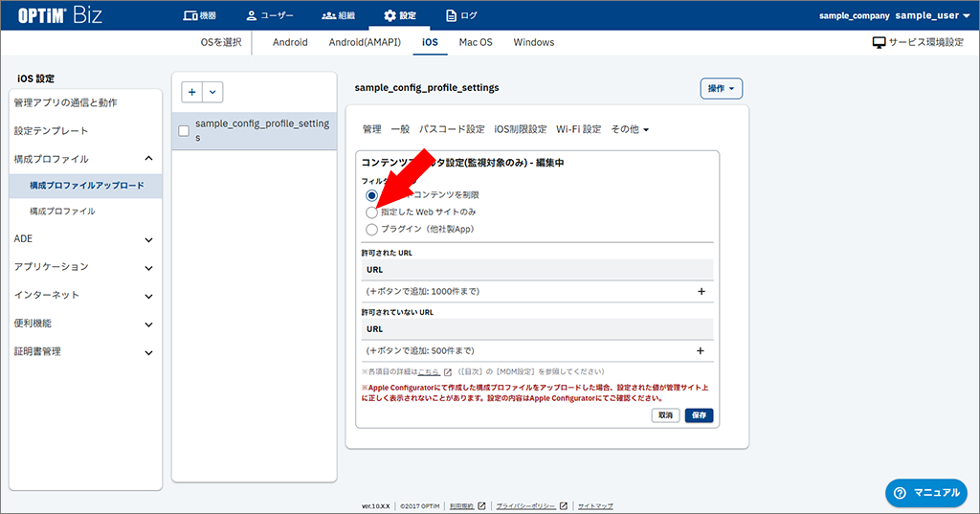The width and height of the screenshot is (980, 514).
Task: Select the sample_config_profile_settings list row
Action: [x=255, y=131]
